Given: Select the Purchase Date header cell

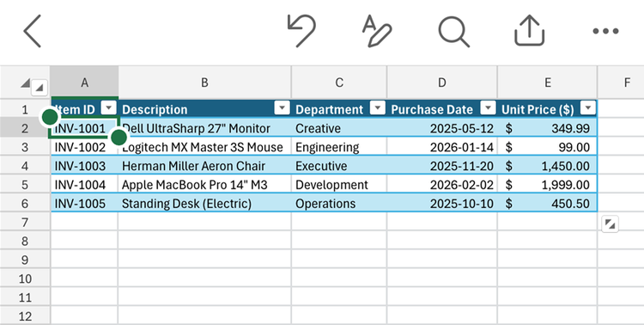Looking at the screenshot, I should coord(442,109).
